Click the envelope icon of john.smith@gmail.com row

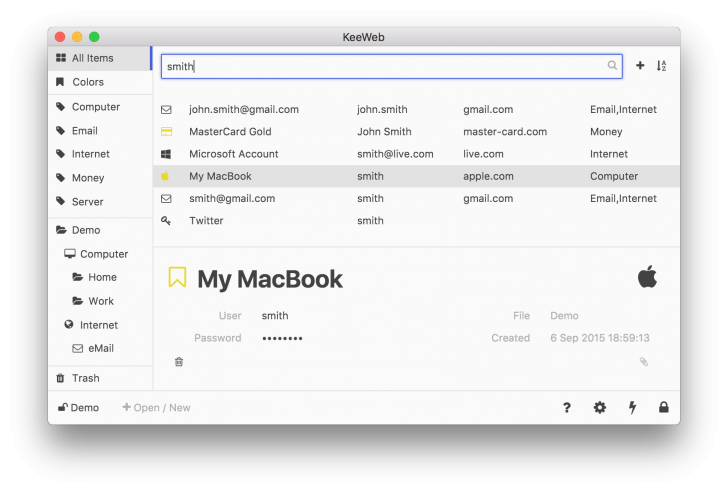[166, 110]
